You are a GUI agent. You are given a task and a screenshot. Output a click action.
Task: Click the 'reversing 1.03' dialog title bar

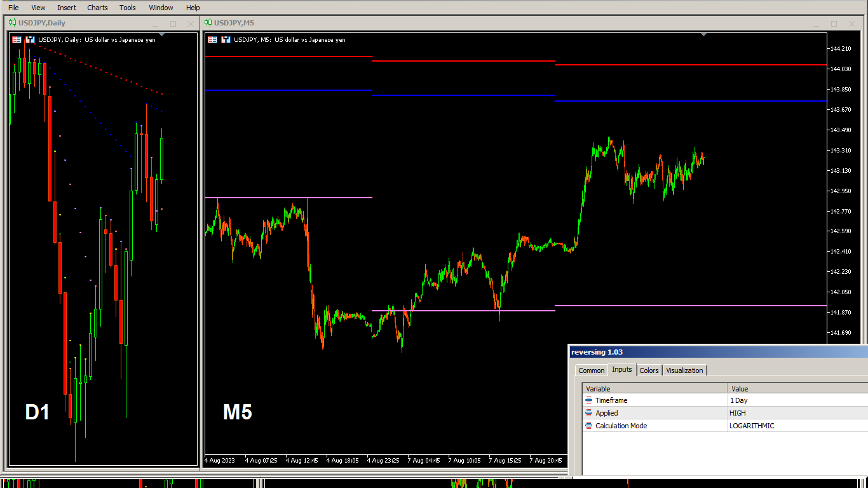point(718,352)
